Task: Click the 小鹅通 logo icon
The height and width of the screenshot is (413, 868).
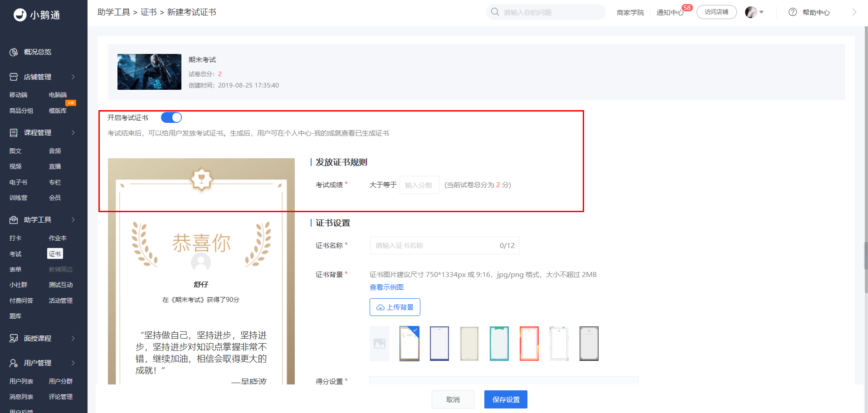Action: [x=20, y=15]
